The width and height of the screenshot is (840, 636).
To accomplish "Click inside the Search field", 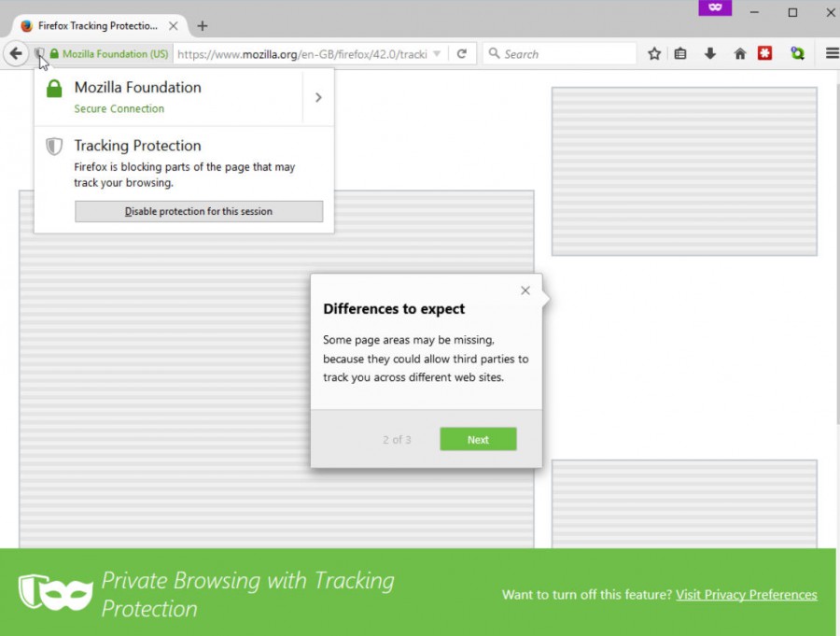I will pyautogui.click(x=560, y=53).
